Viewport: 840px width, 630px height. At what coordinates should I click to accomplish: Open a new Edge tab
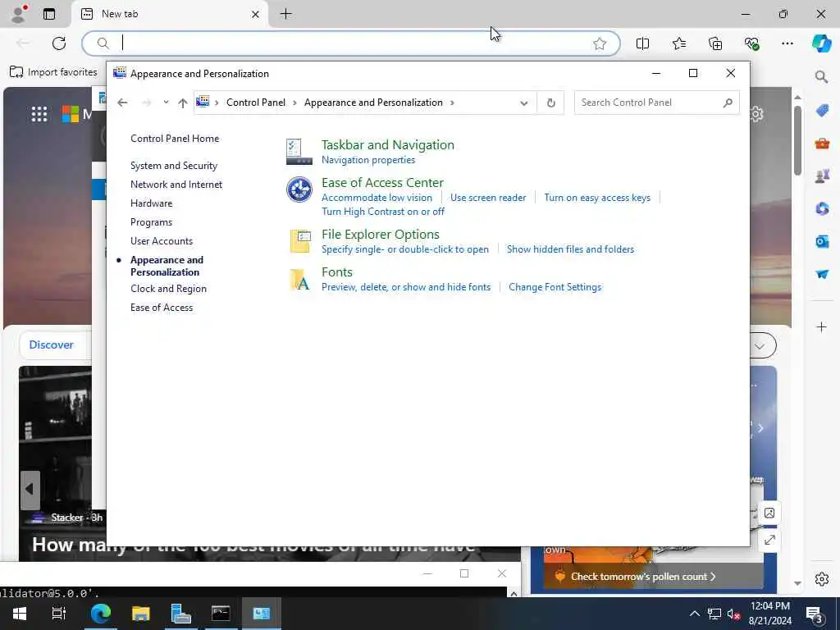(x=286, y=14)
